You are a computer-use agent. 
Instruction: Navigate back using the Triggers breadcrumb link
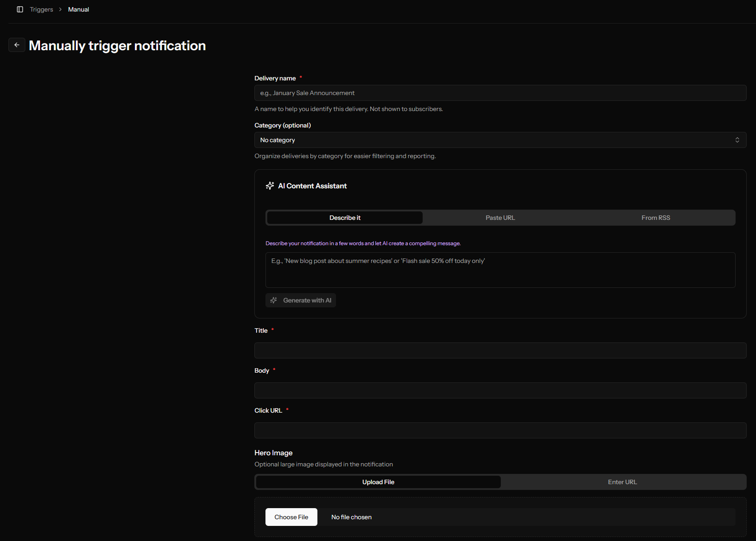click(x=41, y=9)
